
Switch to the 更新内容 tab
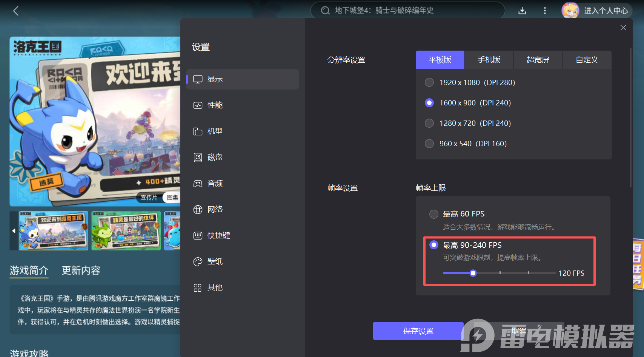coord(81,270)
